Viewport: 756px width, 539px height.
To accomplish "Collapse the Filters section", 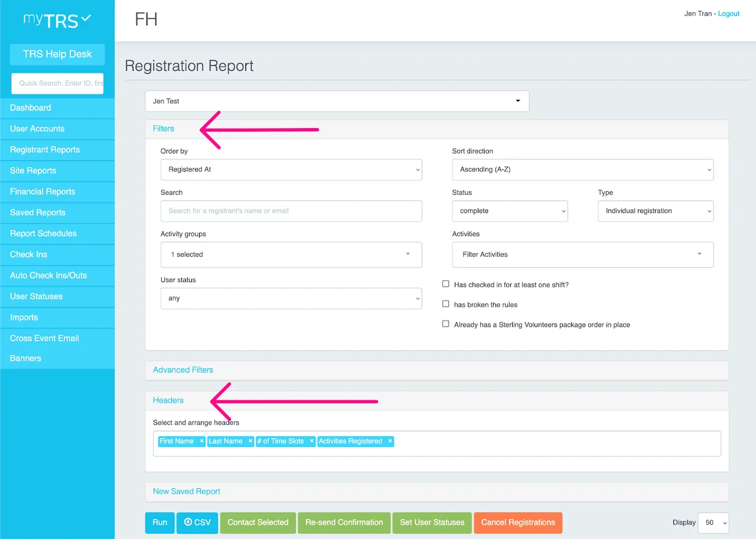I will tap(164, 129).
